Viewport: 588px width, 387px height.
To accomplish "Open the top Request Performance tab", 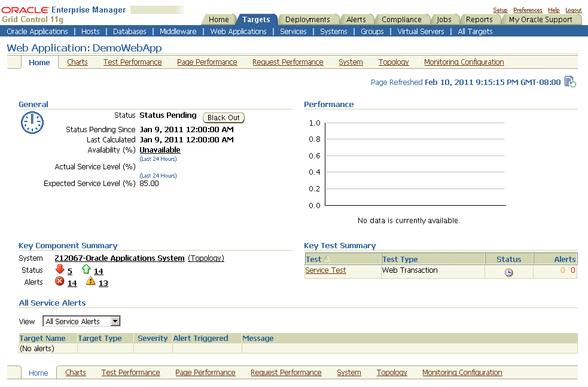I will pyautogui.click(x=288, y=62).
